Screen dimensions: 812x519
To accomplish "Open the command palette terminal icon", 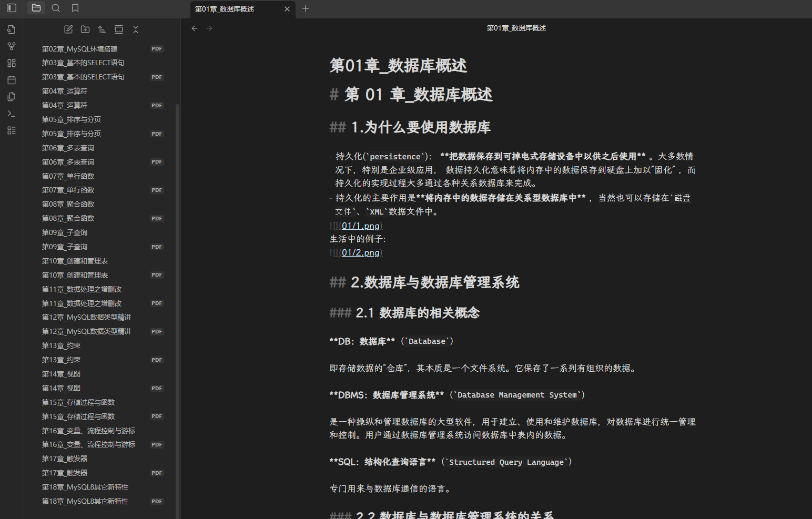I will [x=12, y=114].
